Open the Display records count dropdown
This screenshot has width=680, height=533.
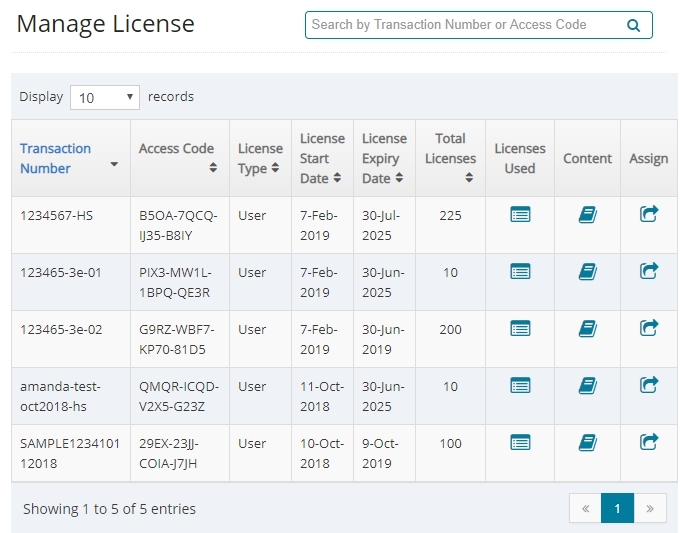tap(105, 98)
